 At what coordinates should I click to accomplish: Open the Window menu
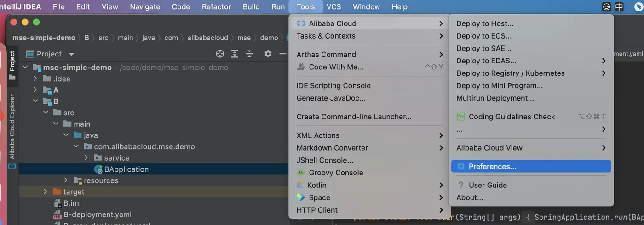pyautogui.click(x=366, y=6)
